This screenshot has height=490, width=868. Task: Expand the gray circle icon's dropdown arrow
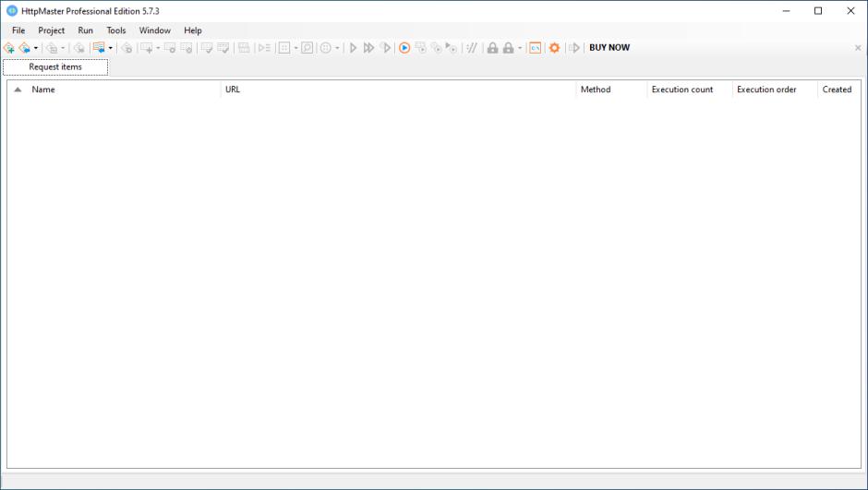coord(338,48)
